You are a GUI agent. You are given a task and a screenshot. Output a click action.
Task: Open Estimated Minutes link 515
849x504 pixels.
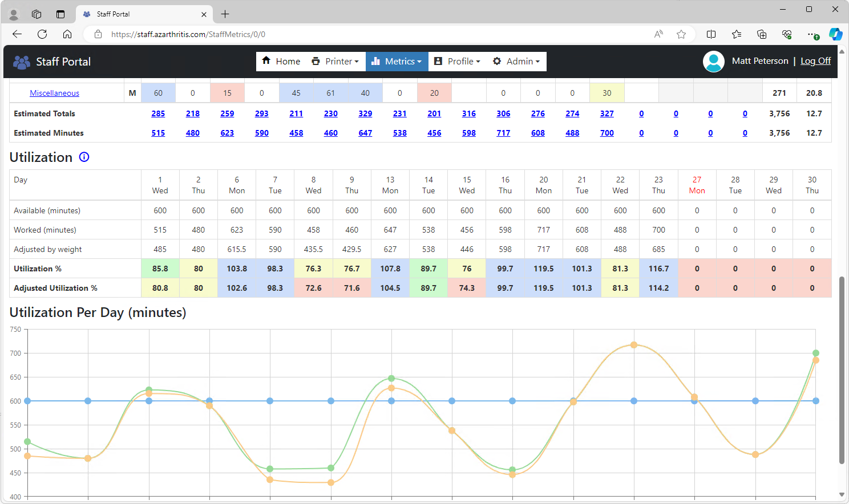[158, 133]
